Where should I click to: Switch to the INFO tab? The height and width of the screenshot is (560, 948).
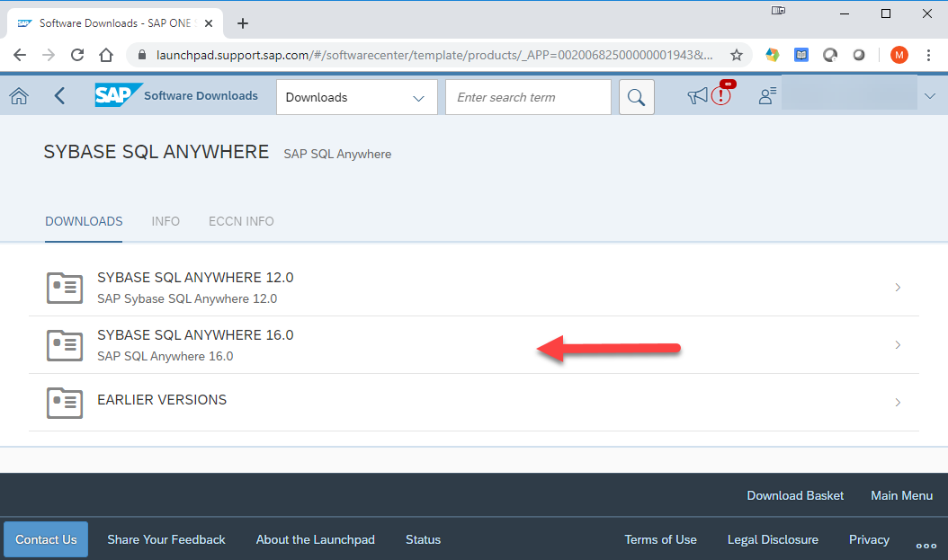click(x=165, y=221)
